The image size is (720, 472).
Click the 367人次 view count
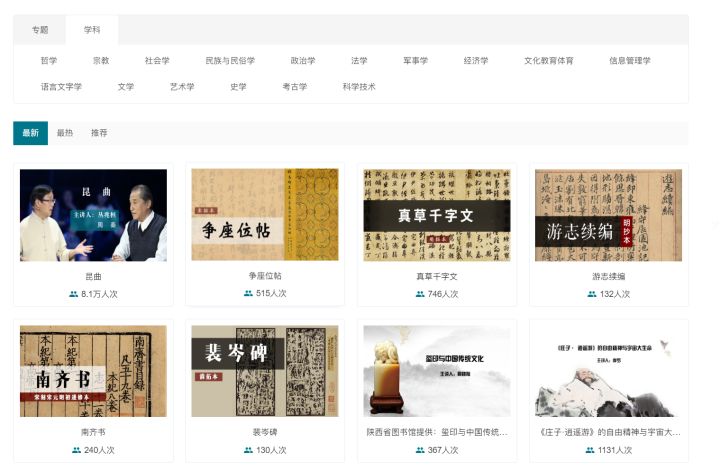click(443, 450)
